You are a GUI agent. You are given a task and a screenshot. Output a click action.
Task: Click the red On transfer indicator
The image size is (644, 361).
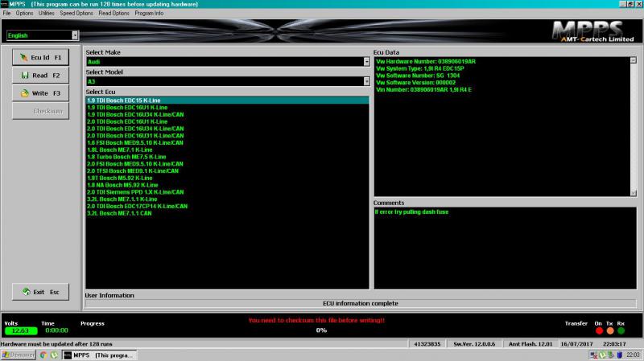coord(599,330)
